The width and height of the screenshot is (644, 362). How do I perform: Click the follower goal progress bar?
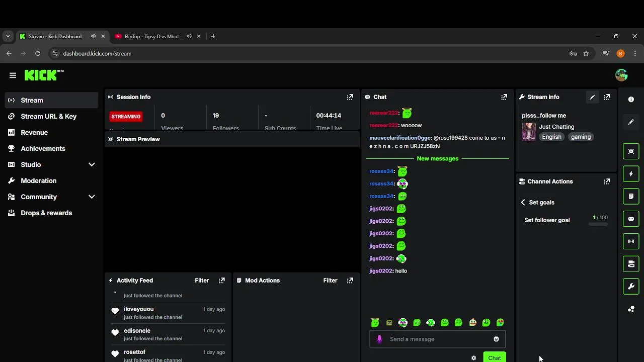598,224
